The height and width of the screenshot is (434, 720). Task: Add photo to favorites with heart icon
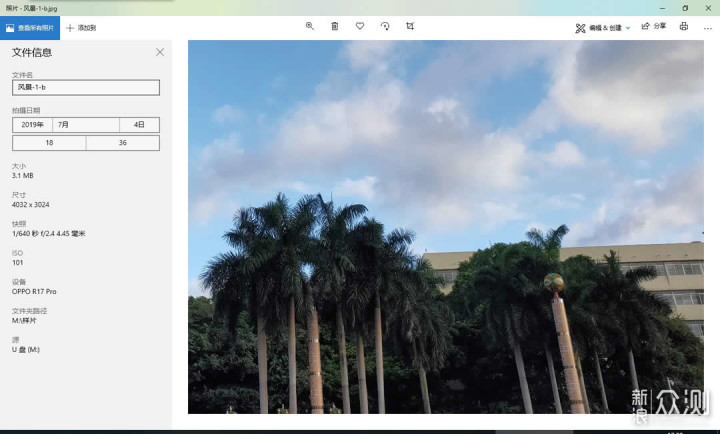pyautogui.click(x=360, y=26)
